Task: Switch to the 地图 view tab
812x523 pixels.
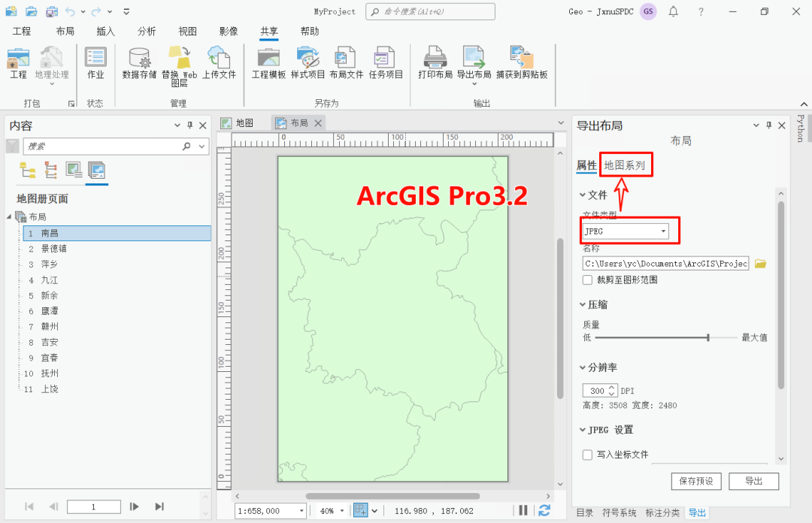Action: point(238,122)
